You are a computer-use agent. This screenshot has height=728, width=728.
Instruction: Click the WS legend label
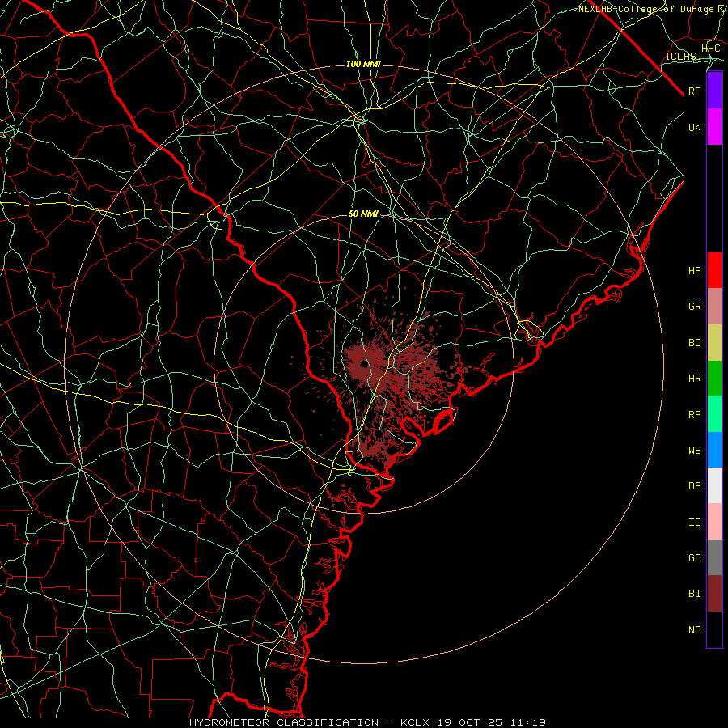click(x=694, y=451)
